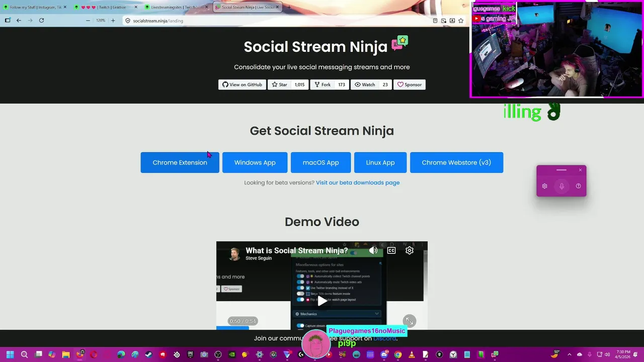
Task: Visit our beta downloads page
Action: pos(358,183)
